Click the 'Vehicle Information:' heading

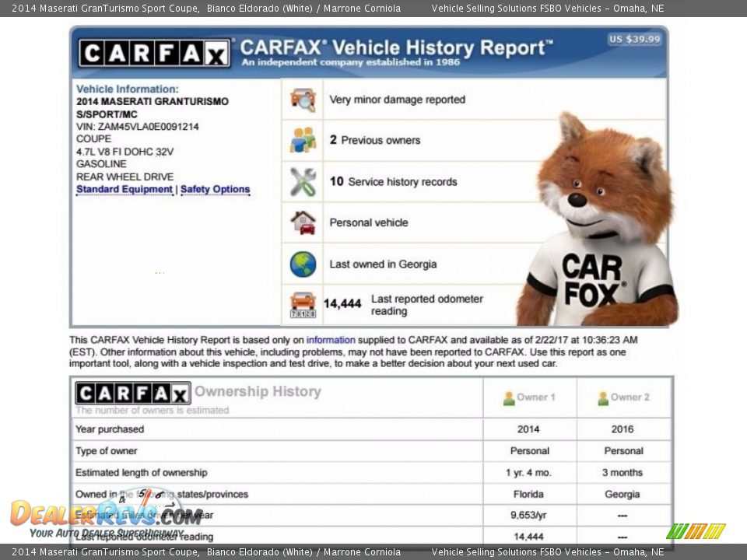click(127, 89)
